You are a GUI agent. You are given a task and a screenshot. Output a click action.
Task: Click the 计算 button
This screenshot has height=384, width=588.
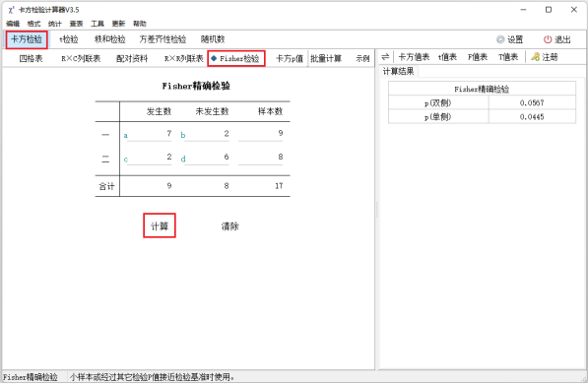click(x=160, y=225)
